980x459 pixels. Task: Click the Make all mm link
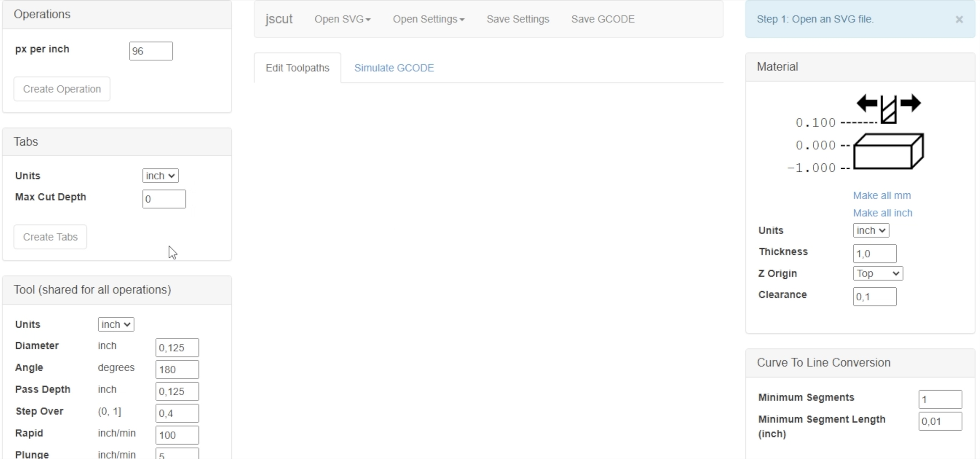pos(882,195)
